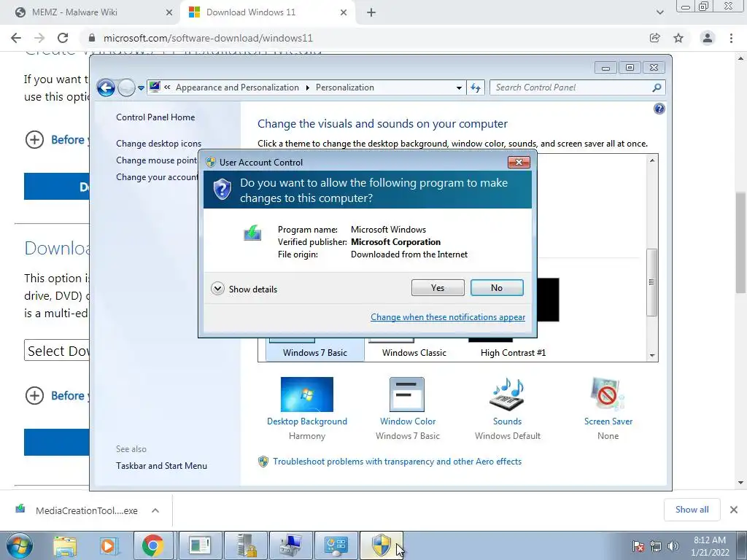This screenshot has width=747, height=560.
Task: Open Chrome profile icon
Action: pyautogui.click(x=708, y=38)
